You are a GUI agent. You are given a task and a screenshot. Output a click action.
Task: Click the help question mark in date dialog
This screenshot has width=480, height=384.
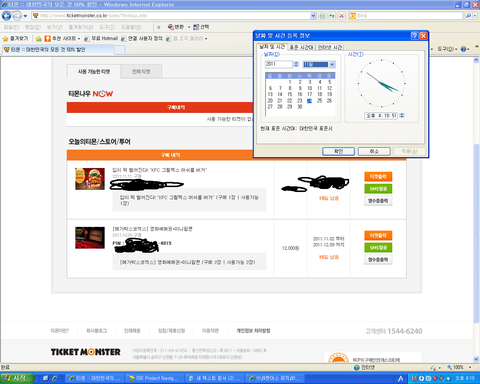[x=414, y=36]
